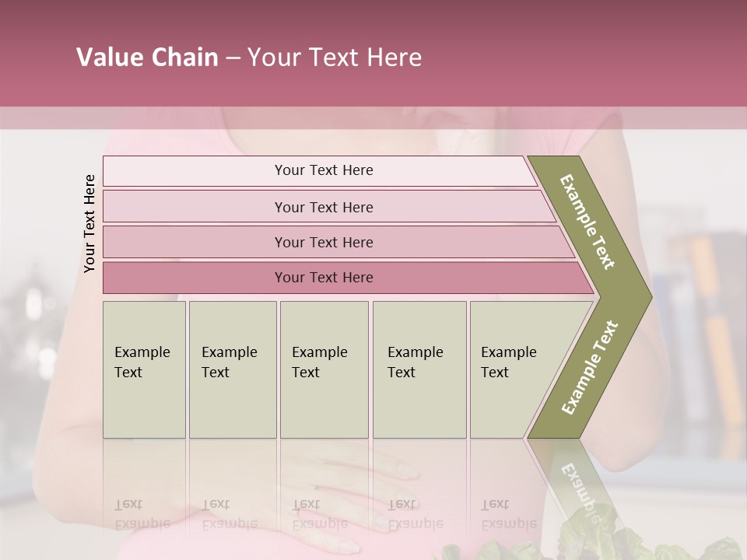This screenshot has height=560, width=747.
Task: Select the third pink "Your Text Here" bar
Action: pos(323,242)
